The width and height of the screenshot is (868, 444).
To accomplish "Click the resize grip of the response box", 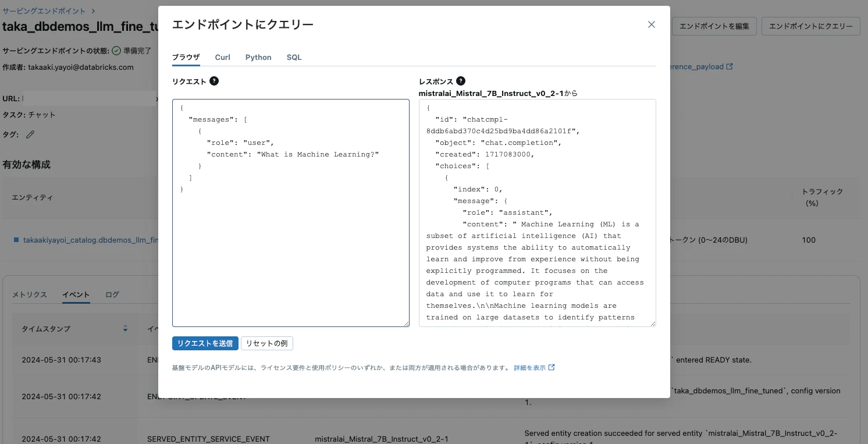I will pos(653,324).
